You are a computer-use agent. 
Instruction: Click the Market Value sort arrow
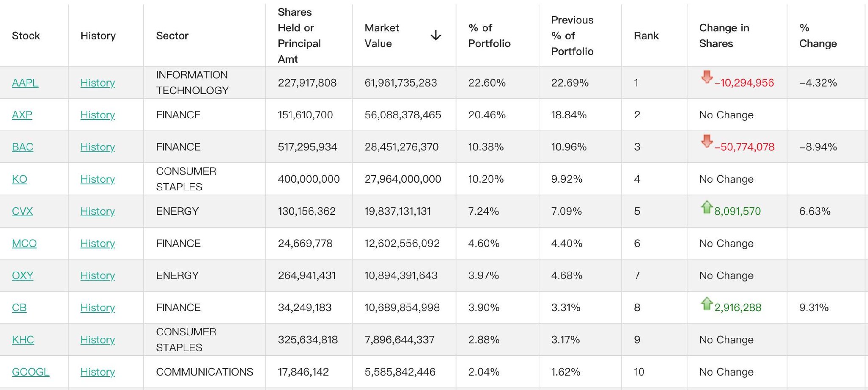(436, 36)
